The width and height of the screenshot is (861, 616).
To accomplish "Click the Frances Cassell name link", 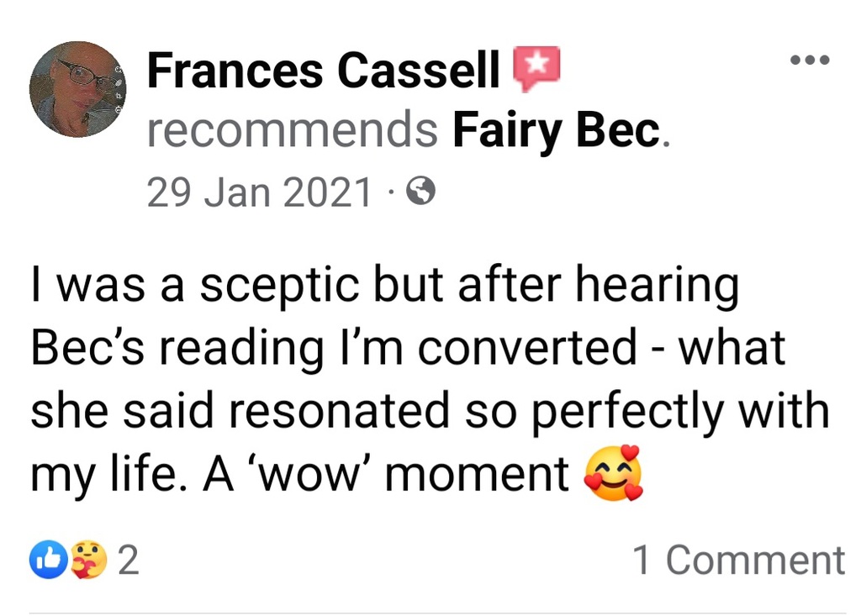I will 324,71.
